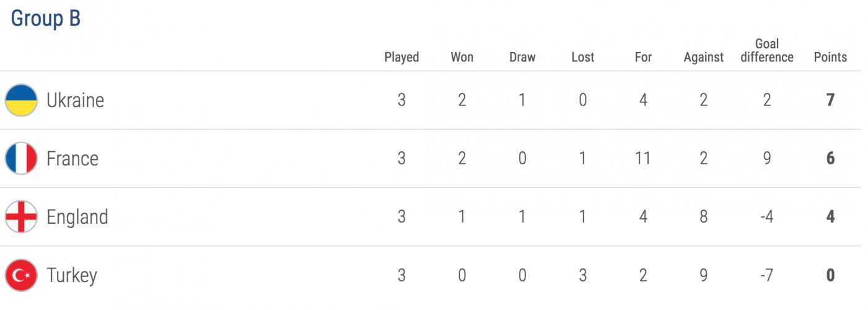Click the Group B heading
Screen dimensions: 868x310
point(46,19)
